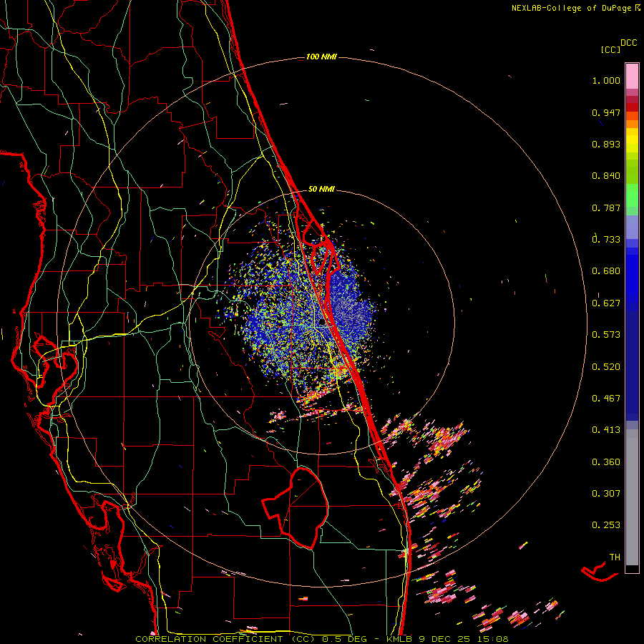The width and height of the screenshot is (644, 644).
Task: Click the 0.947 scale value
Action: click(x=606, y=112)
